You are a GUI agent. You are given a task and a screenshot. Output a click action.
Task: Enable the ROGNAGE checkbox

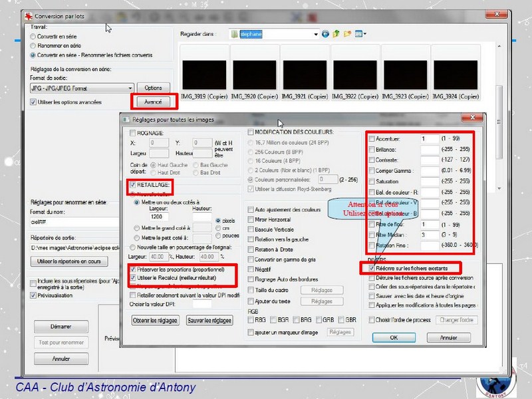pyautogui.click(x=133, y=133)
